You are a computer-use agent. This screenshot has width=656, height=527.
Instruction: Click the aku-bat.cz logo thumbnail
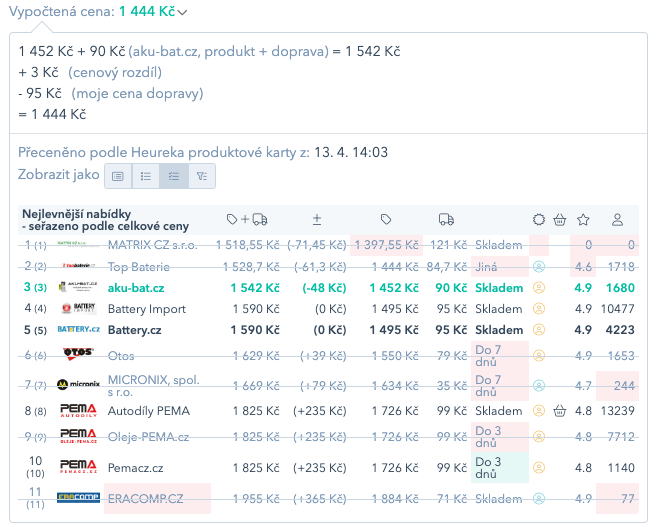78,287
